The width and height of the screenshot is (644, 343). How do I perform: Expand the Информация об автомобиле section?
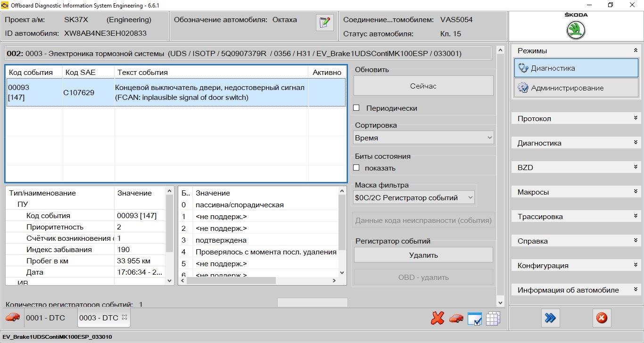click(576, 290)
